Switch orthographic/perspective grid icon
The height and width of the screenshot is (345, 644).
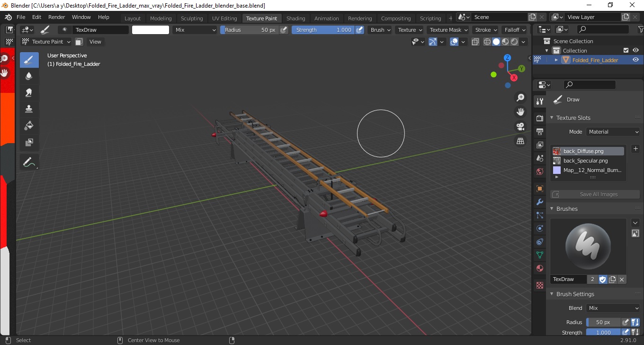tap(520, 141)
